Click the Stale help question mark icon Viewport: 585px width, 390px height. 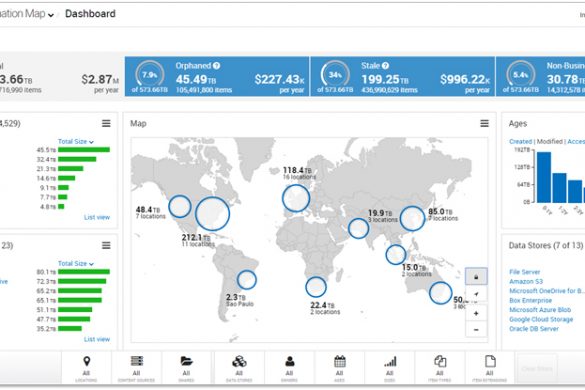tap(385, 66)
